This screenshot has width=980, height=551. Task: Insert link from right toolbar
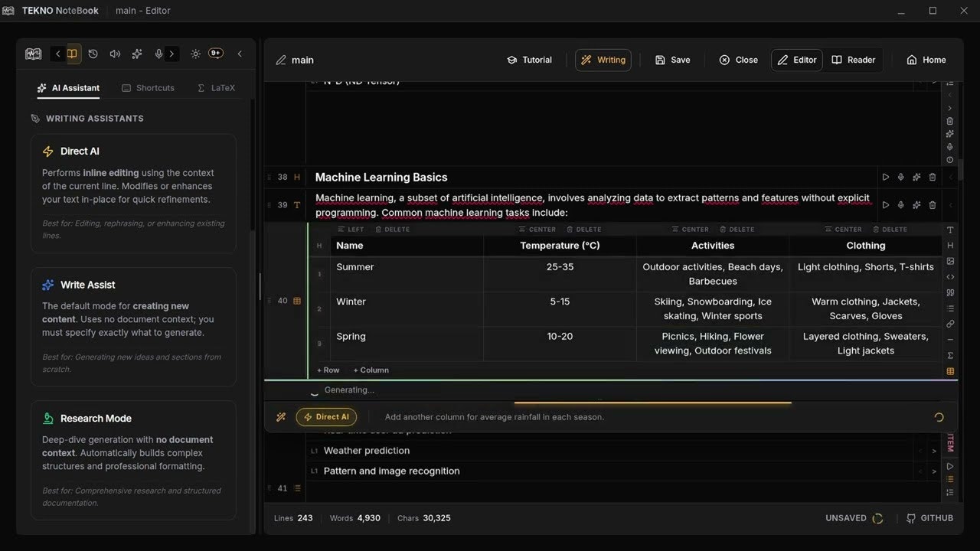click(x=950, y=324)
